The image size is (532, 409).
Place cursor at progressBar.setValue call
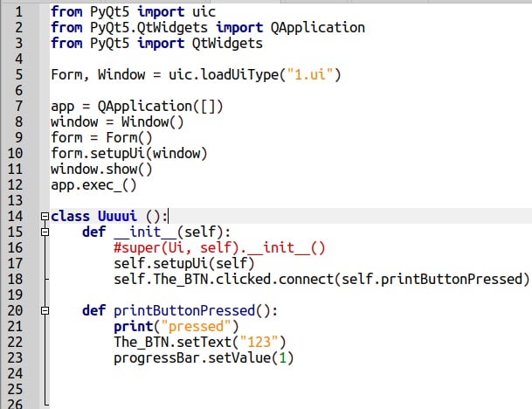204,358
